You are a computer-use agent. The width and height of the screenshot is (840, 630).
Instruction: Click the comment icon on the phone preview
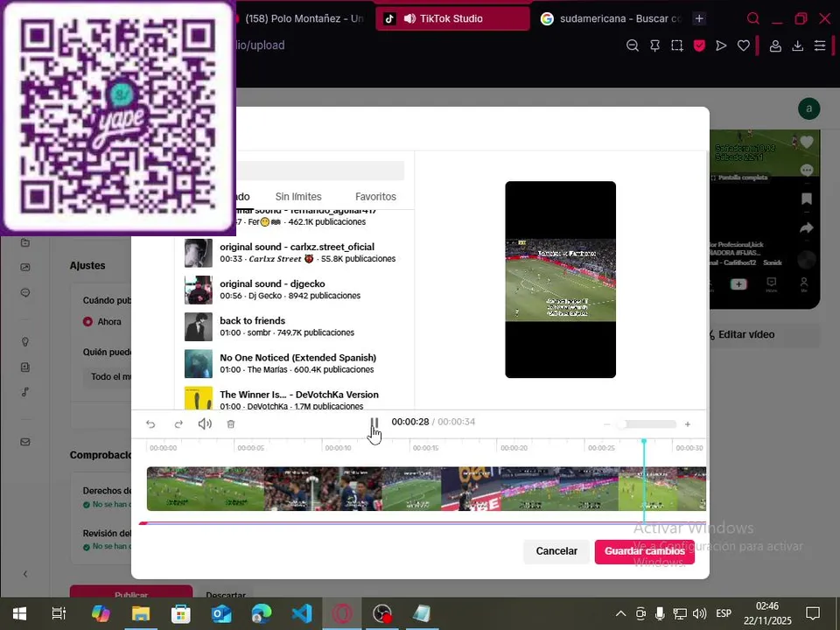coord(806,171)
